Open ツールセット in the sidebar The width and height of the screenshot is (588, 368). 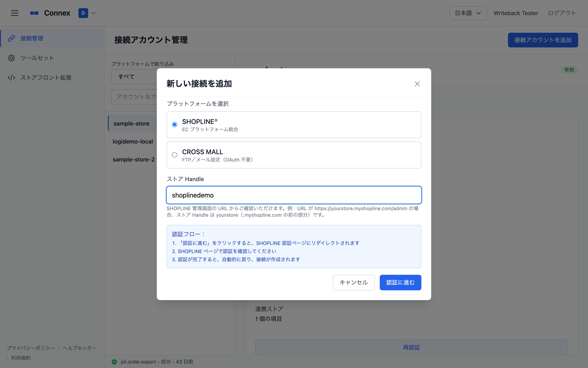[x=52, y=58]
